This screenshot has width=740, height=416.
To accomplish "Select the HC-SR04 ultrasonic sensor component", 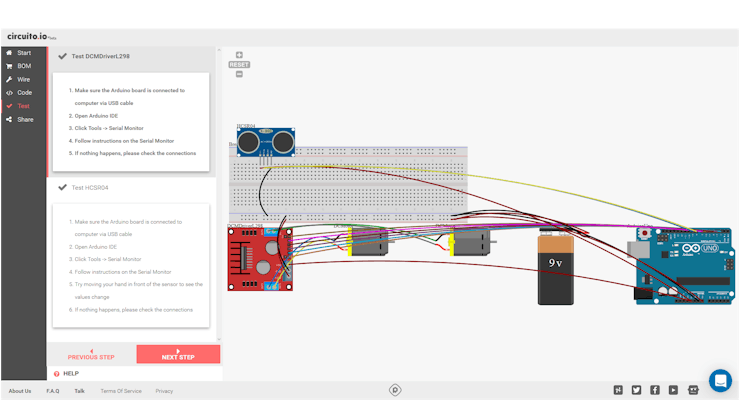I will (x=266, y=142).
